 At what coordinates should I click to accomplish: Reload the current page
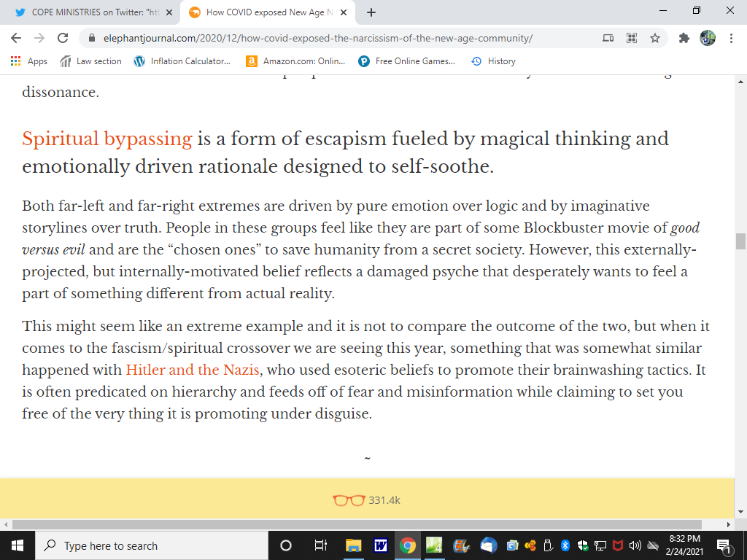pyautogui.click(x=63, y=38)
